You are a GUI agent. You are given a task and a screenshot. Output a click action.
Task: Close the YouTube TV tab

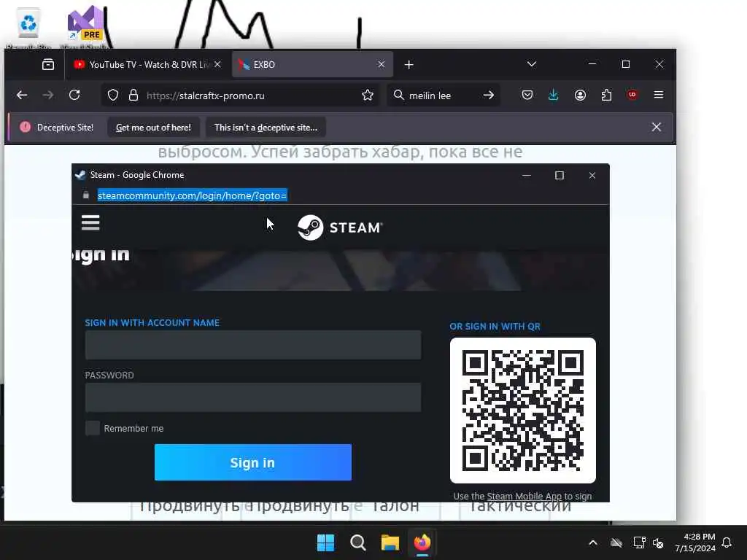click(217, 64)
